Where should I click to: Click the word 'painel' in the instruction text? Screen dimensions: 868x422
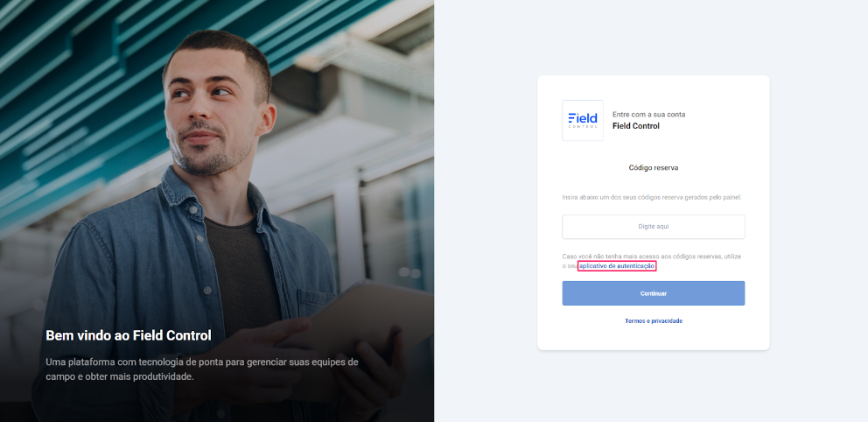(x=732, y=197)
